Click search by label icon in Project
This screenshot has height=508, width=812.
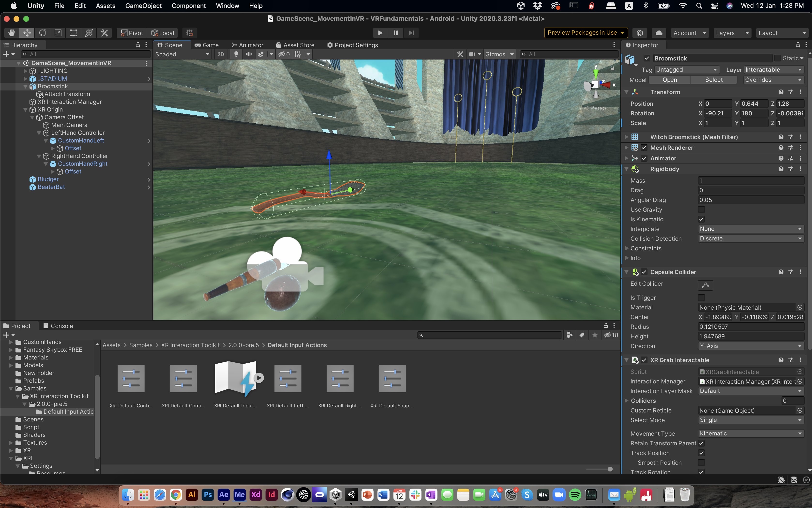582,335
